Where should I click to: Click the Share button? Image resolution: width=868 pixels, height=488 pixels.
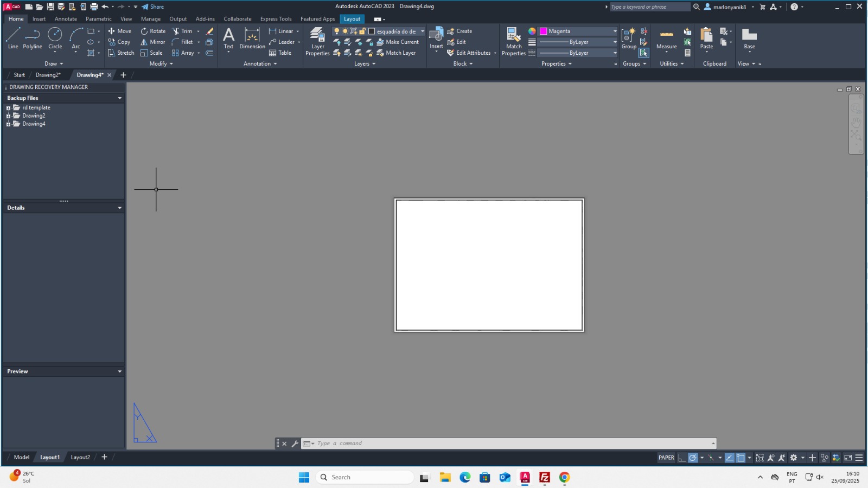tap(153, 7)
